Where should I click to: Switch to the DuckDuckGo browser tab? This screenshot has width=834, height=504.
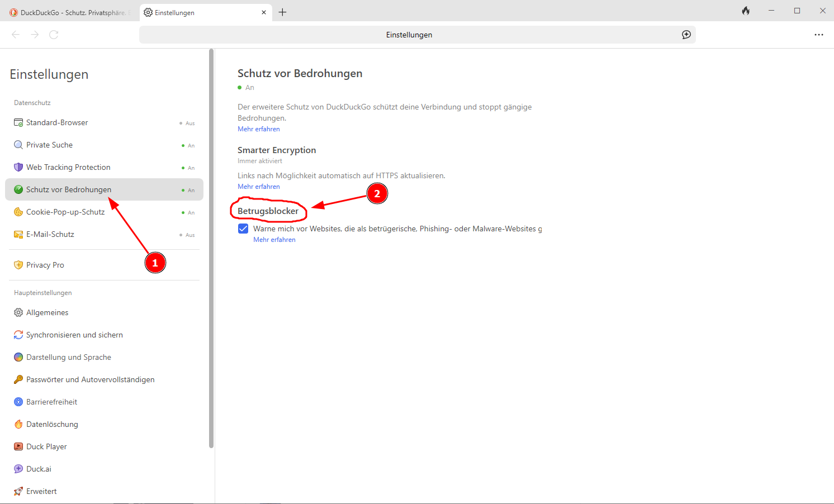click(70, 12)
